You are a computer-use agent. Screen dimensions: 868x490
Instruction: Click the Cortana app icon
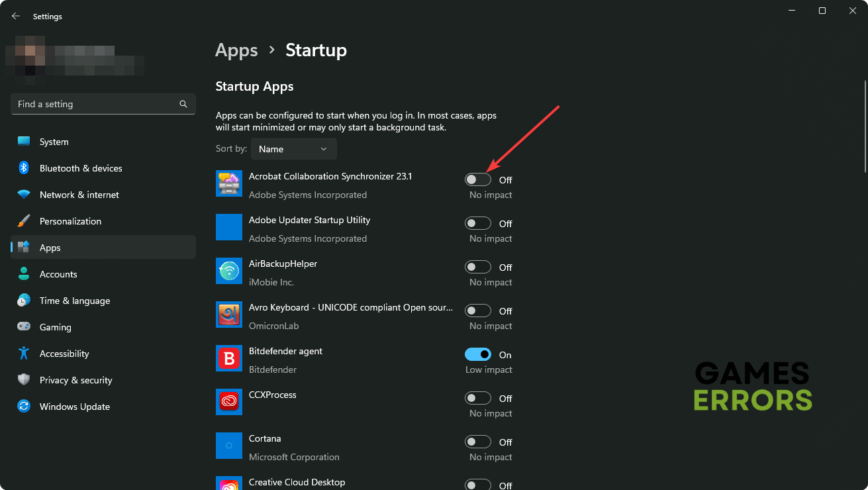229,446
